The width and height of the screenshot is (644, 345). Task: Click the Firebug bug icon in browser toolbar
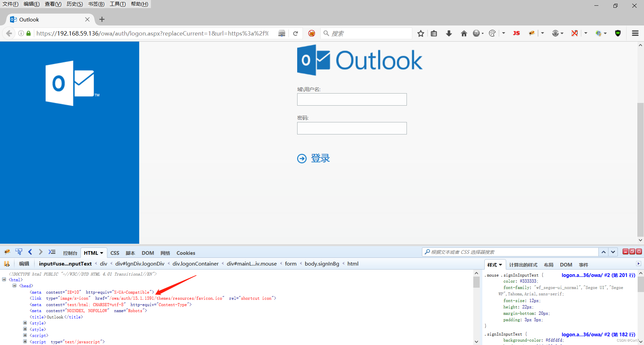(532, 33)
